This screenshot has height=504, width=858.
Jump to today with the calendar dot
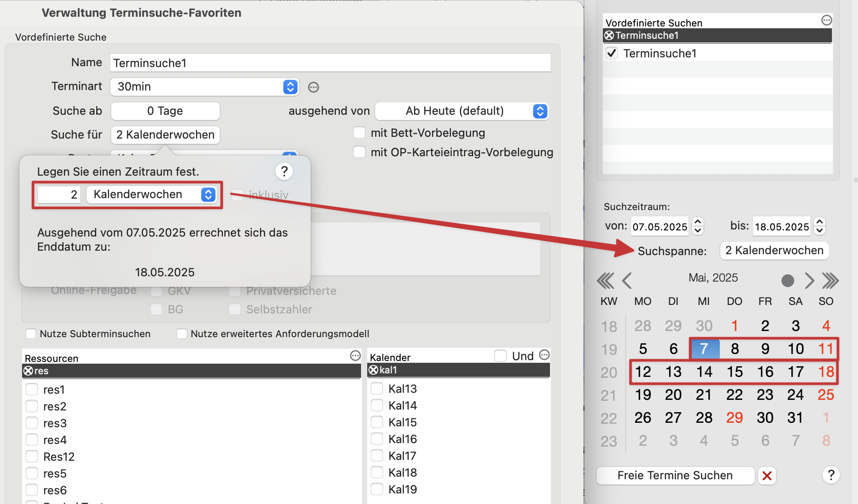pos(787,281)
